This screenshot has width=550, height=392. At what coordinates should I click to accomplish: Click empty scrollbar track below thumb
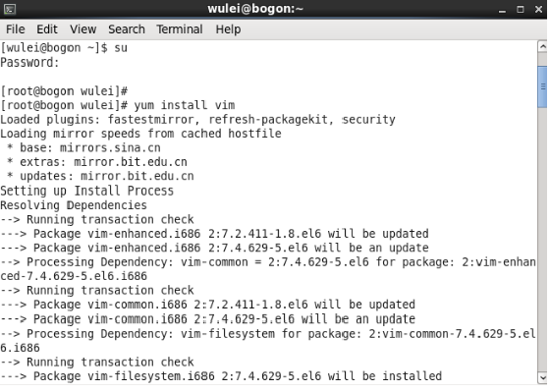pyautogui.click(x=542, y=239)
